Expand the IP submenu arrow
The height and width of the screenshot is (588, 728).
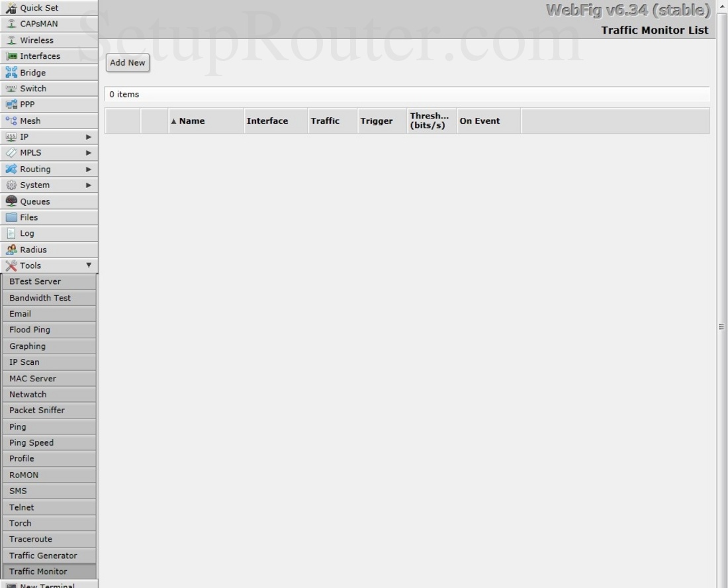pos(88,137)
